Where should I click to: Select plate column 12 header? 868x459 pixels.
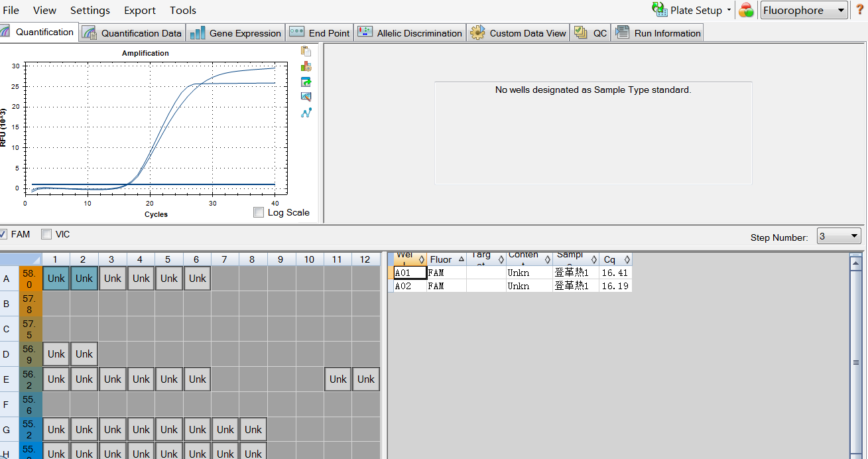tap(366, 259)
